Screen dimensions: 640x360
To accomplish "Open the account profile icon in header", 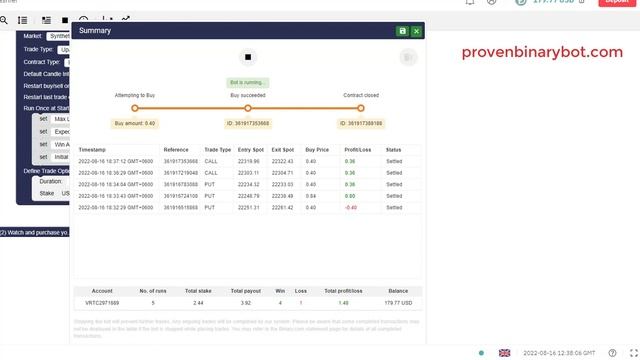I will coord(491,2).
